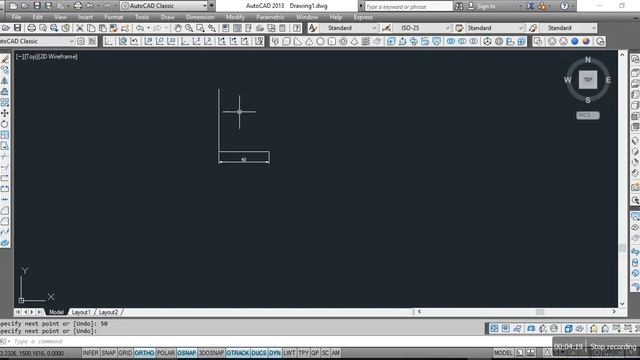Click the Dimension Style icon
Screen dimensions: 640x360
point(386,28)
